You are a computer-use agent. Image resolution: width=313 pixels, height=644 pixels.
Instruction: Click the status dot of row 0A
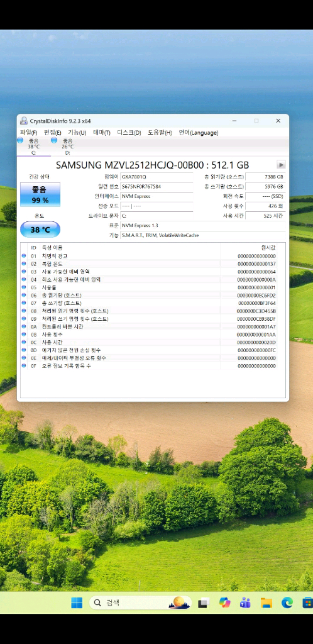pyautogui.click(x=24, y=326)
